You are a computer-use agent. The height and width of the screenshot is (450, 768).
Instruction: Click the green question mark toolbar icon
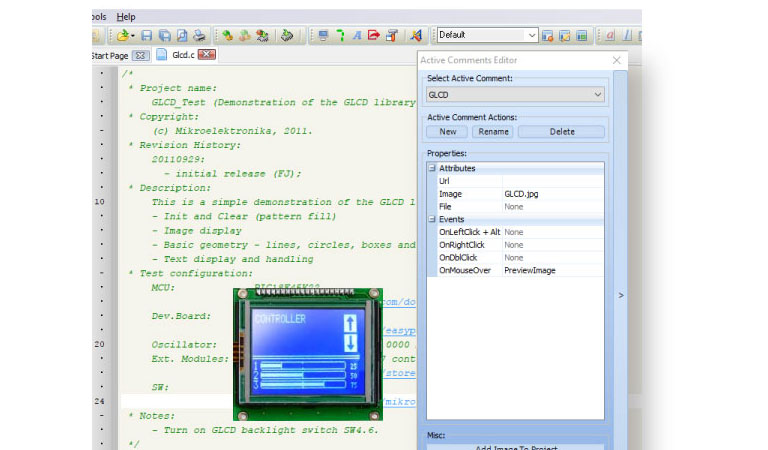[x=340, y=36]
